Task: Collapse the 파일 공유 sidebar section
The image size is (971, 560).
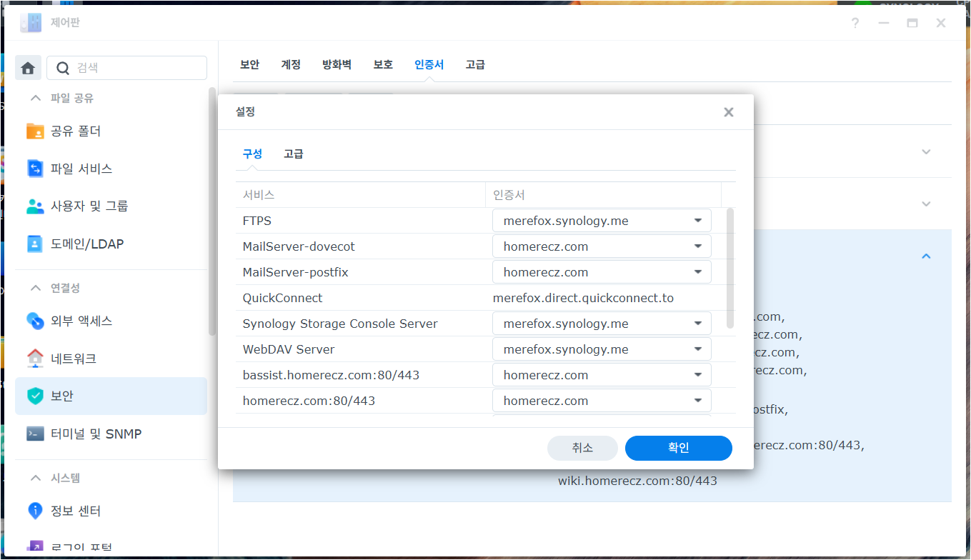Action: [35, 98]
